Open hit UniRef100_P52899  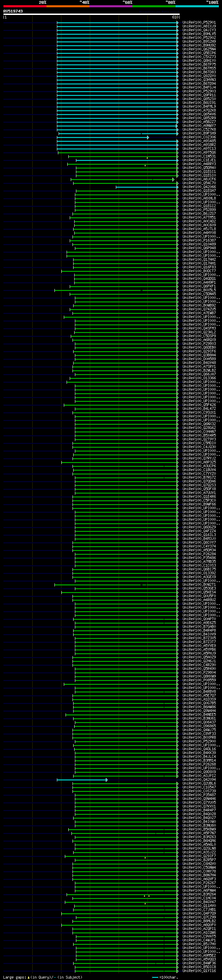(x=199, y=210)
